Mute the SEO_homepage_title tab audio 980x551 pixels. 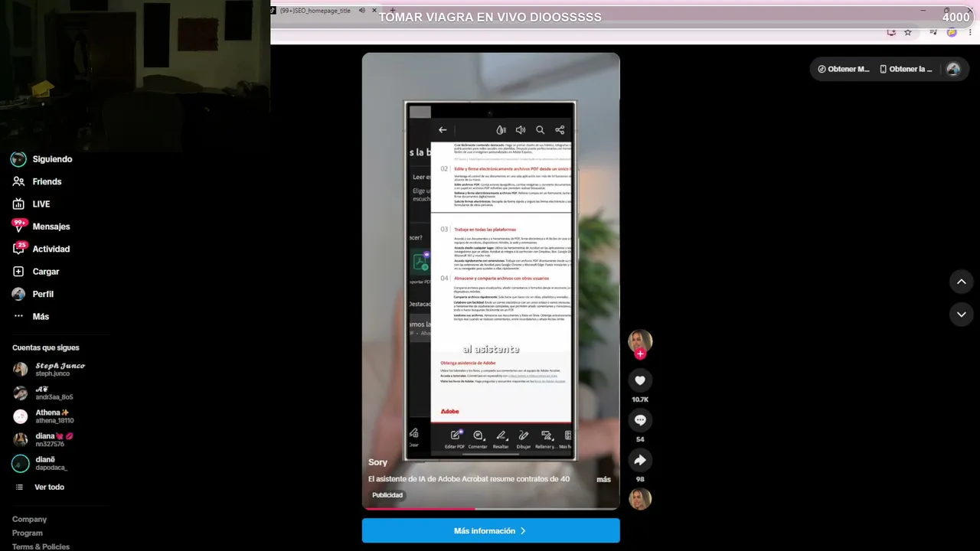tap(361, 11)
